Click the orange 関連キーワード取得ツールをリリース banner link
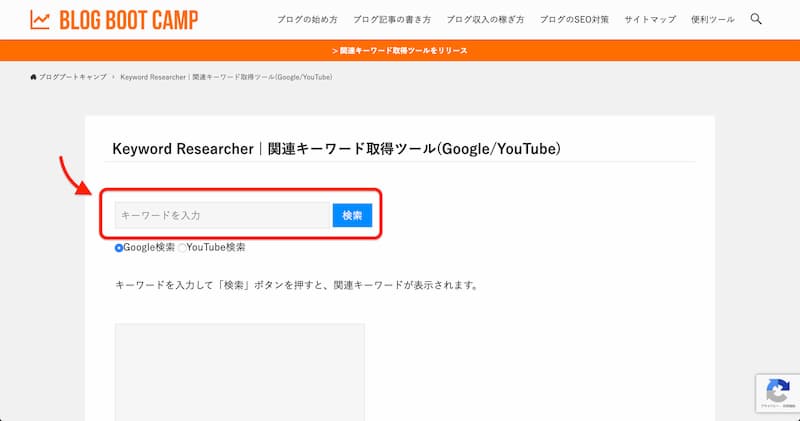 click(x=399, y=51)
